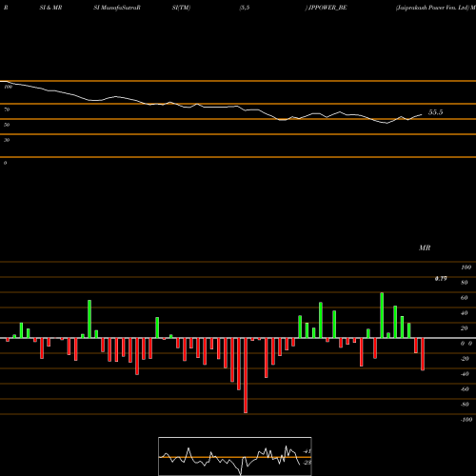Click the 'JPPOWER_BE' ticker symbol
The height and width of the screenshot is (476, 476).
pyautogui.click(x=327, y=8)
